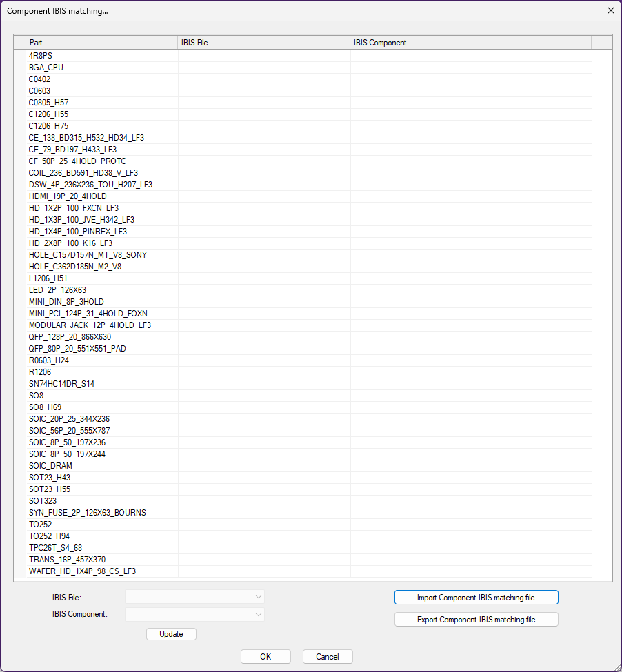Choose HOLE_C362D185N_M2_V8 part
This screenshot has width=622, height=672.
tap(75, 267)
